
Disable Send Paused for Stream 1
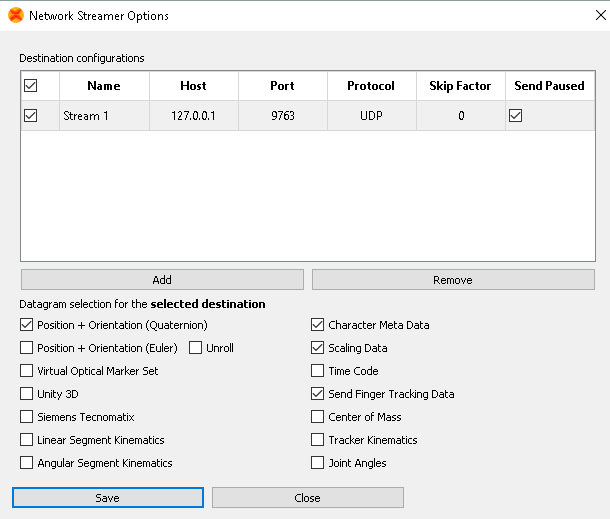pos(515,116)
